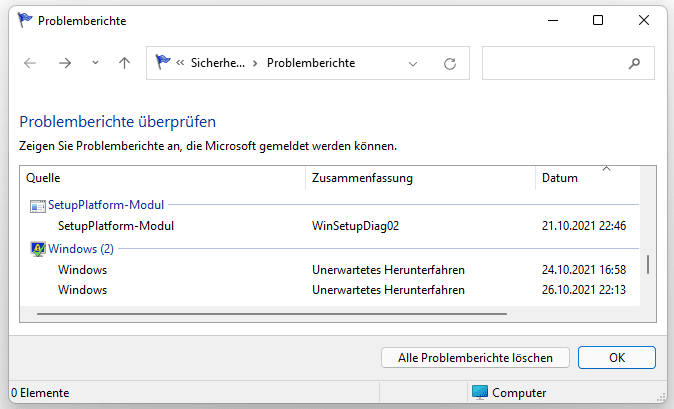Viewport: 674px width, 409px height.
Task: Select the WinSetupDiag02 summary cell
Action: tap(355, 226)
